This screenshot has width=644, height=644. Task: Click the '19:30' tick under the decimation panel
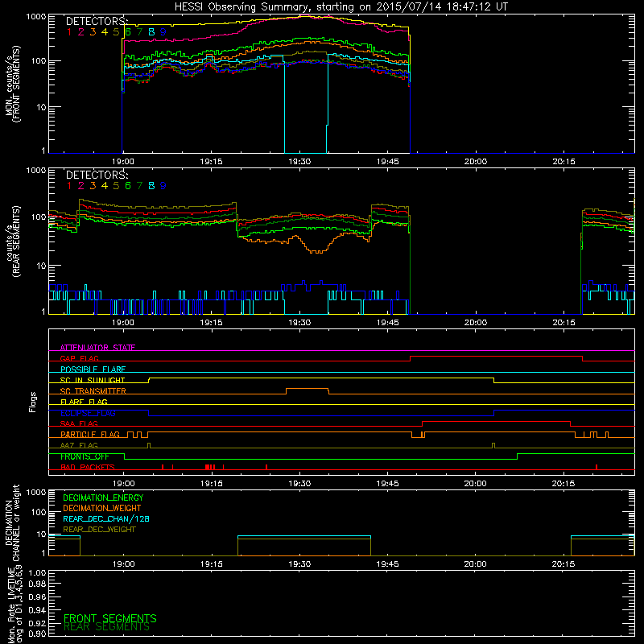(x=299, y=564)
